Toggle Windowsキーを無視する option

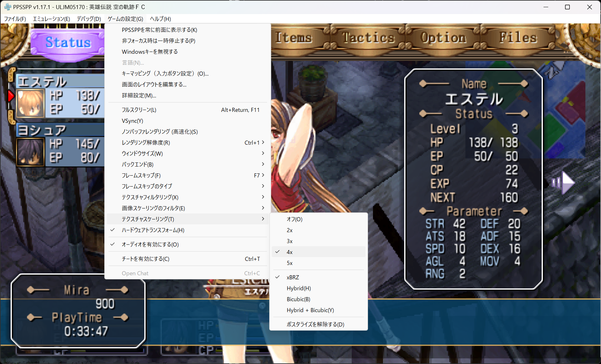pyautogui.click(x=187, y=52)
